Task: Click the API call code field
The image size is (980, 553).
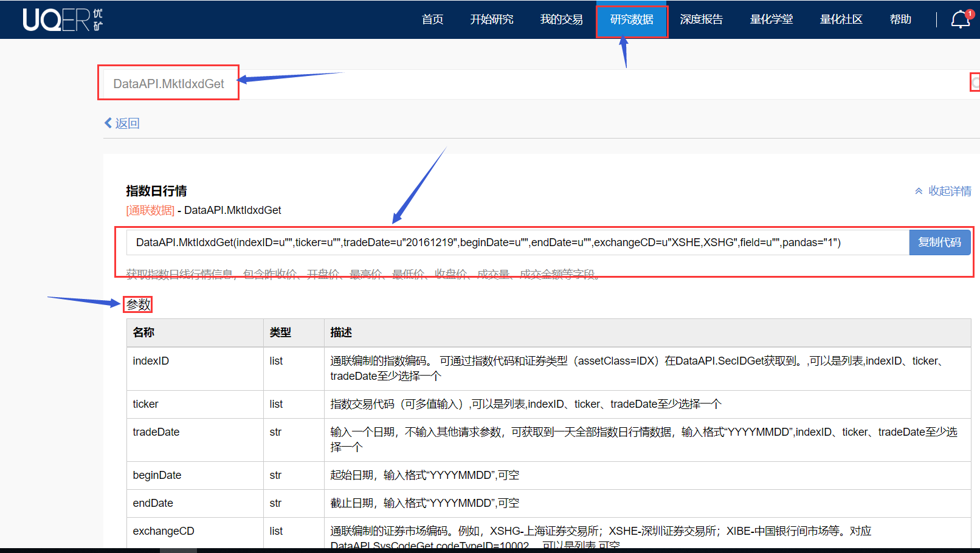Action: point(518,242)
